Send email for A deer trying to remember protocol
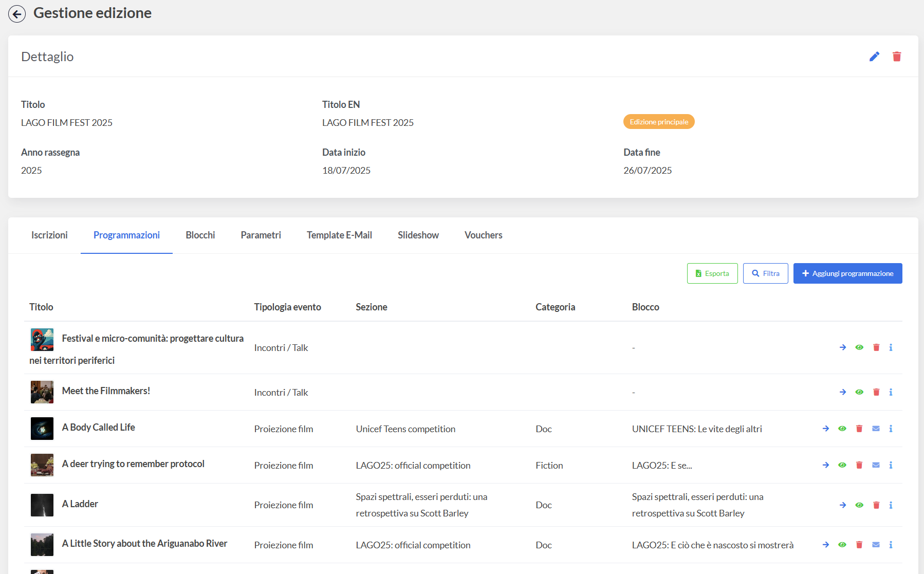The height and width of the screenshot is (574, 924). [876, 465]
